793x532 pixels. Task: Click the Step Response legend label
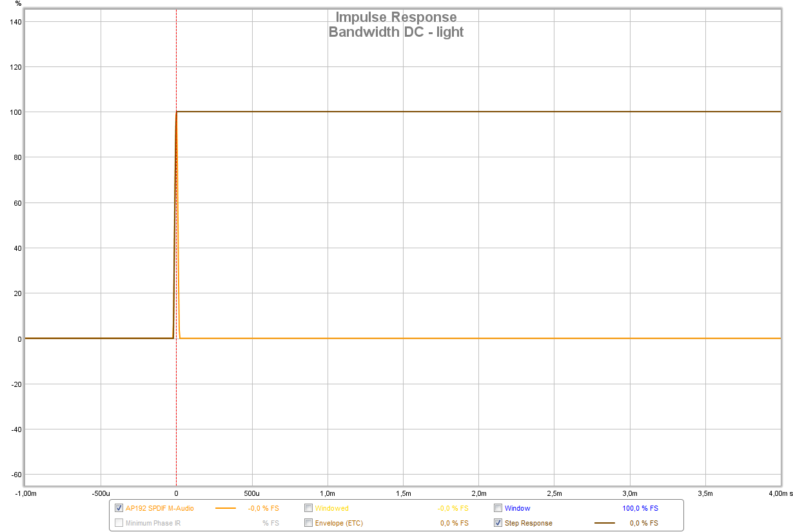tap(528, 523)
